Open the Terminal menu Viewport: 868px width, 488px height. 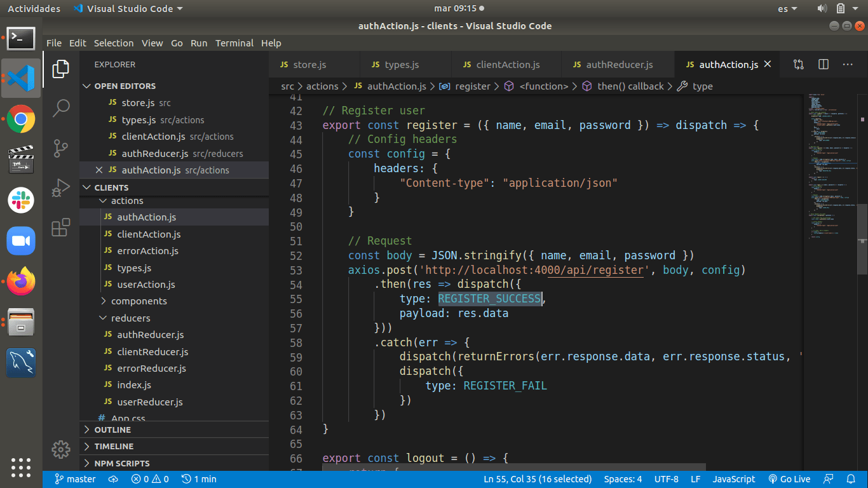click(234, 43)
